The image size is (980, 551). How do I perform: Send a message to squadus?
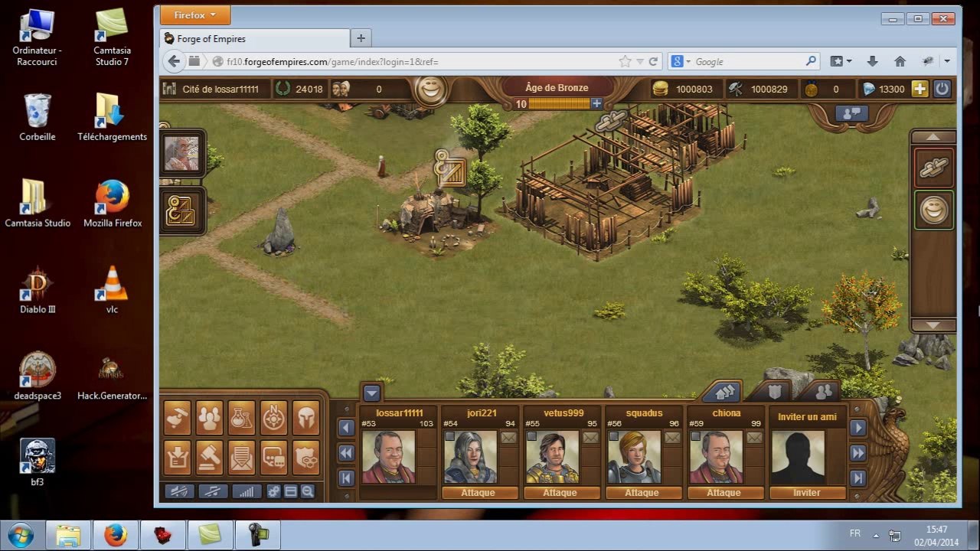coord(672,438)
